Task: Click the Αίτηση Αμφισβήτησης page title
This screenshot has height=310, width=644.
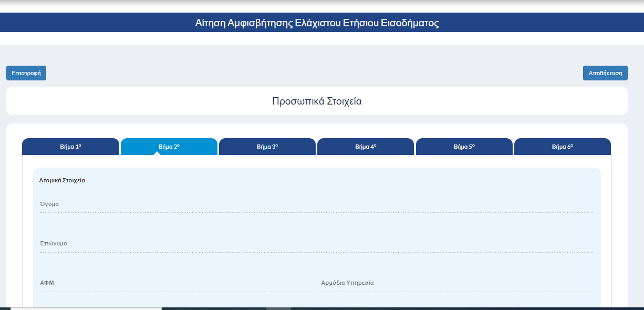Action: pyautogui.click(x=317, y=23)
